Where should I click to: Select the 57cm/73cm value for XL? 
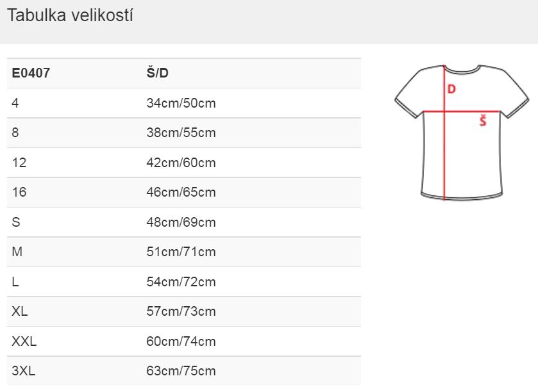tap(181, 311)
